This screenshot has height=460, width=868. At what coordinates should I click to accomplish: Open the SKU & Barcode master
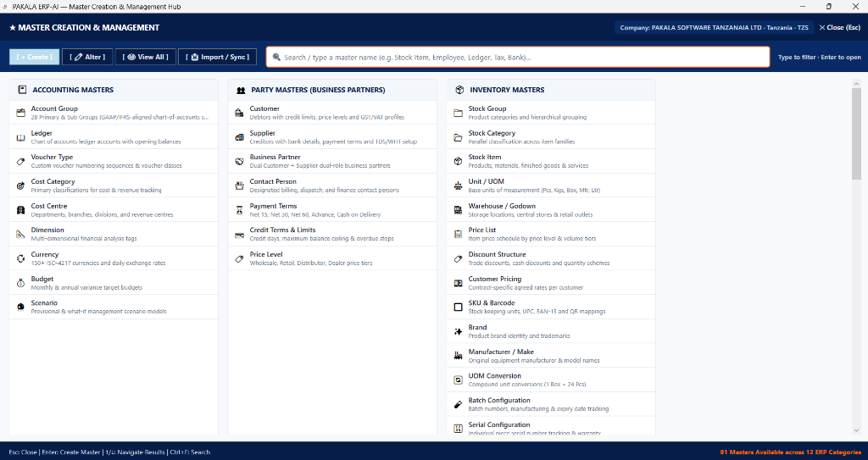pos(551,308)
